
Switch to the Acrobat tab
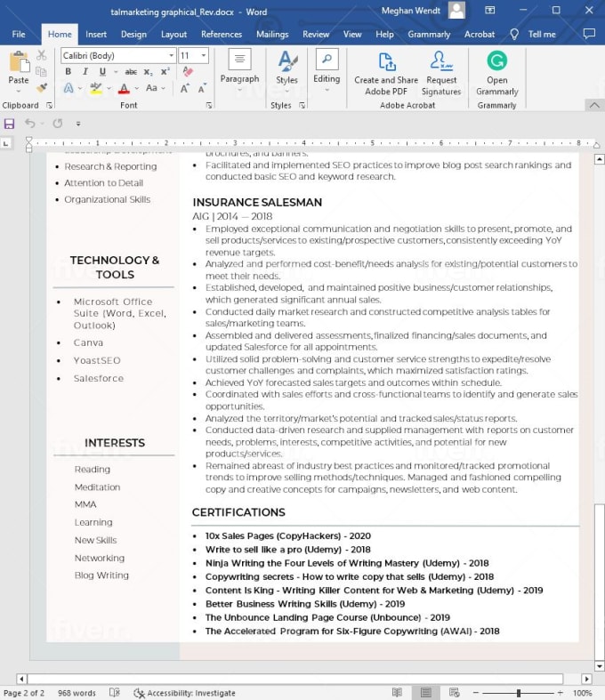click(480, 35)
